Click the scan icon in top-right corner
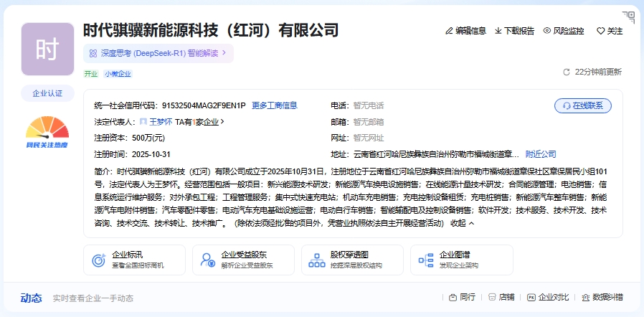This screenshot has width=644, height=317. 628,16
